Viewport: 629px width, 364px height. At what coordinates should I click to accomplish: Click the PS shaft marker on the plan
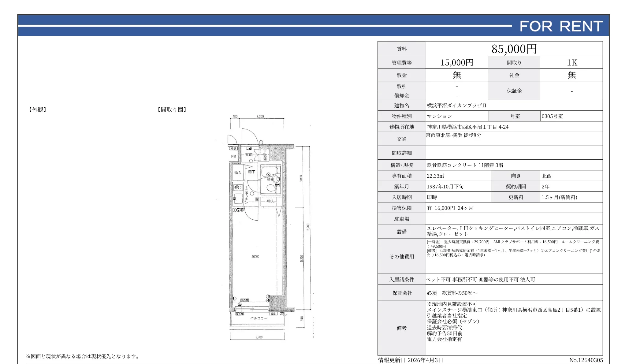233,157
